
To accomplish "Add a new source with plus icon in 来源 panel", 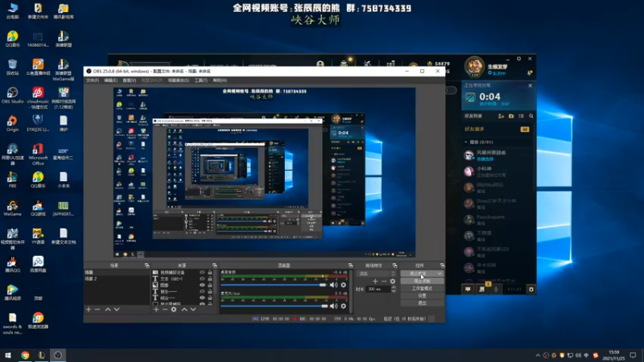I will [x=156, y=309].
